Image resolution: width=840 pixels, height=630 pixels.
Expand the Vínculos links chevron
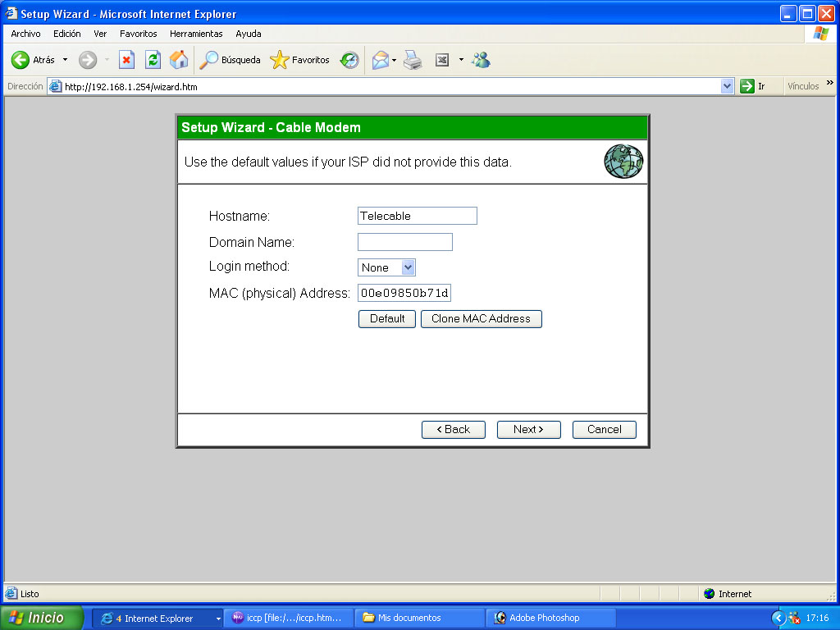[830, 83]
